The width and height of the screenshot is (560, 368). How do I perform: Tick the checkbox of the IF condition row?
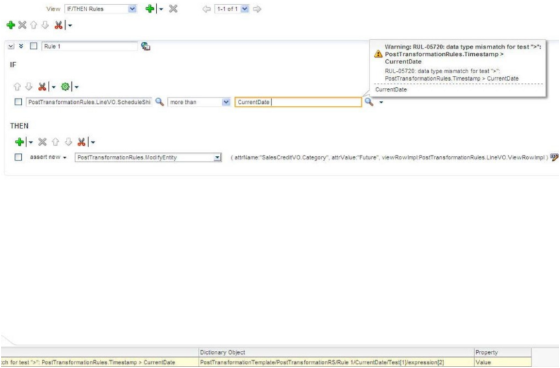(x=18, y=102)
